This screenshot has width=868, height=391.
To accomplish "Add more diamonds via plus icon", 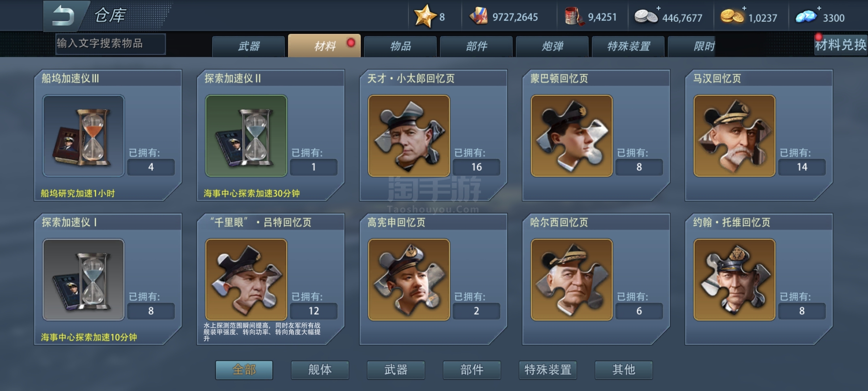I will [819, 8].
